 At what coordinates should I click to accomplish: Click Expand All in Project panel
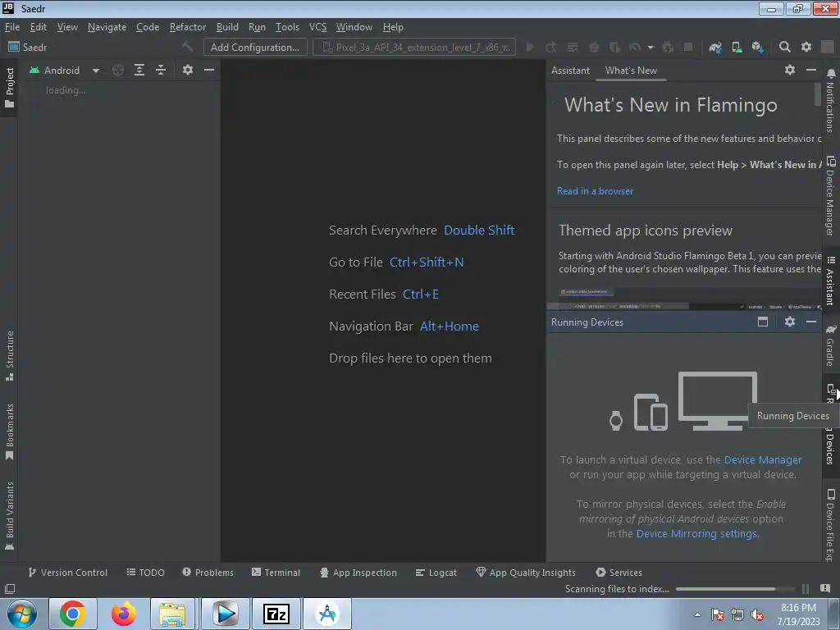[x=139, y=71]
